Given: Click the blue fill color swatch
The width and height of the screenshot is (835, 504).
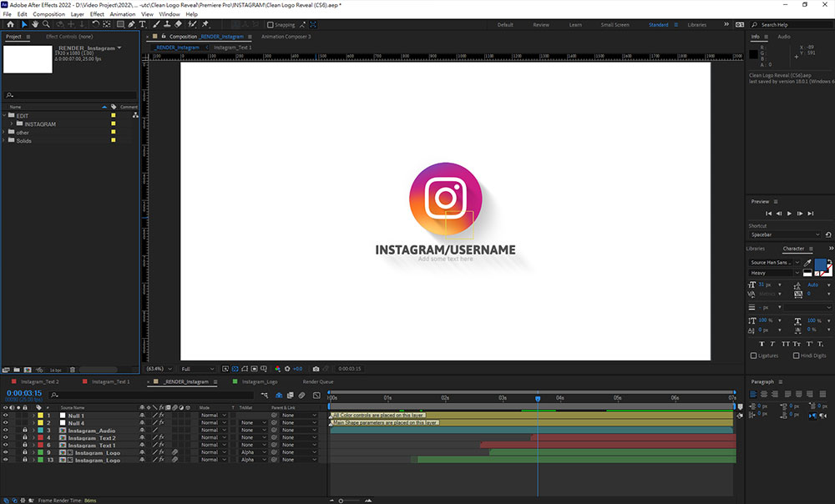Looking at the screenshot, I should point(820,265).
